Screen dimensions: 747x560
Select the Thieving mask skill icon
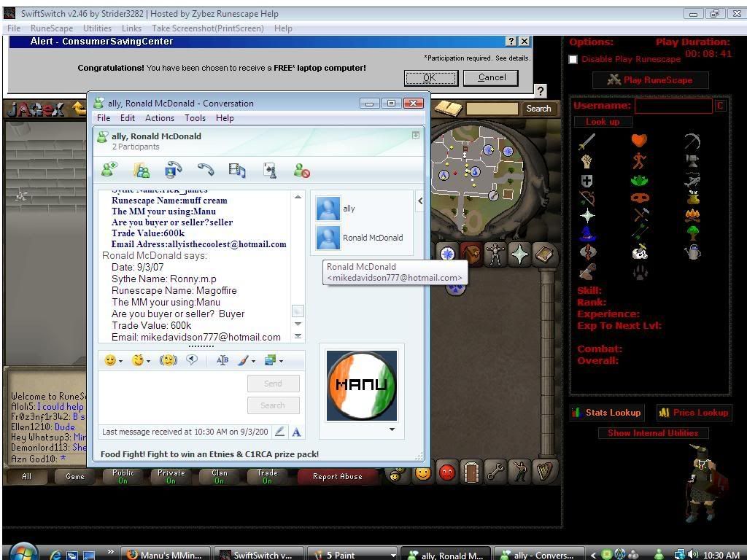point(640,197)
